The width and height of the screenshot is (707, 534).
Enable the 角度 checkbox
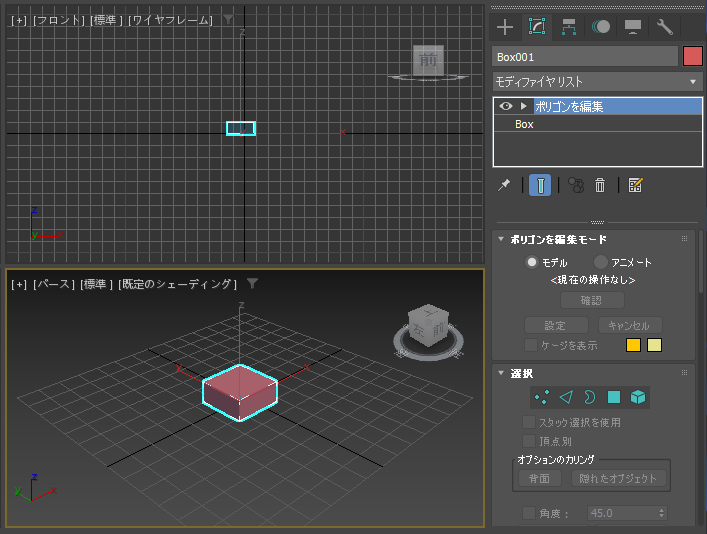point(528,513)
